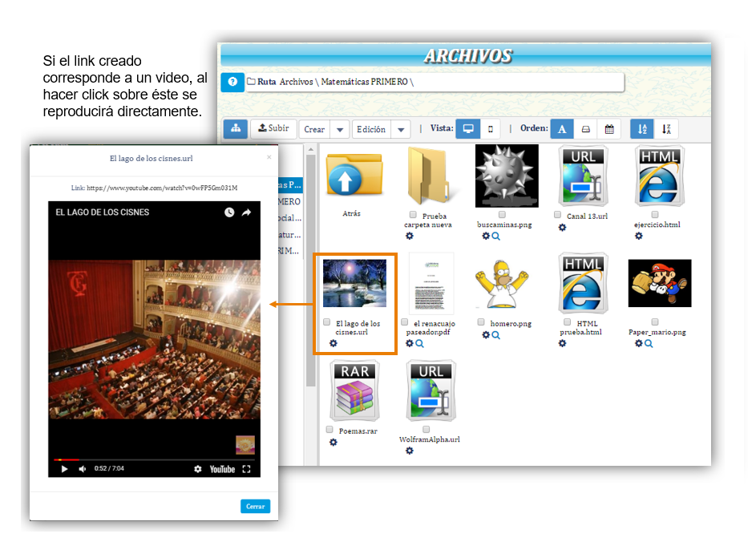Check the Paper_mario.png checkbox
This screenshot has height=554, width=756.
[655, 321]
